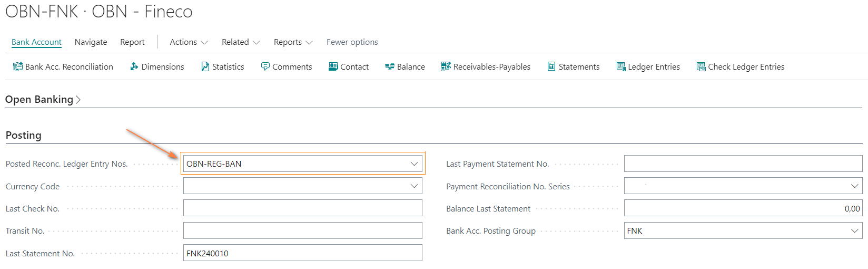
Task: Click the Posted Reconc. Ledger Entry Nos. label
Action: click(x=67, y=164)
